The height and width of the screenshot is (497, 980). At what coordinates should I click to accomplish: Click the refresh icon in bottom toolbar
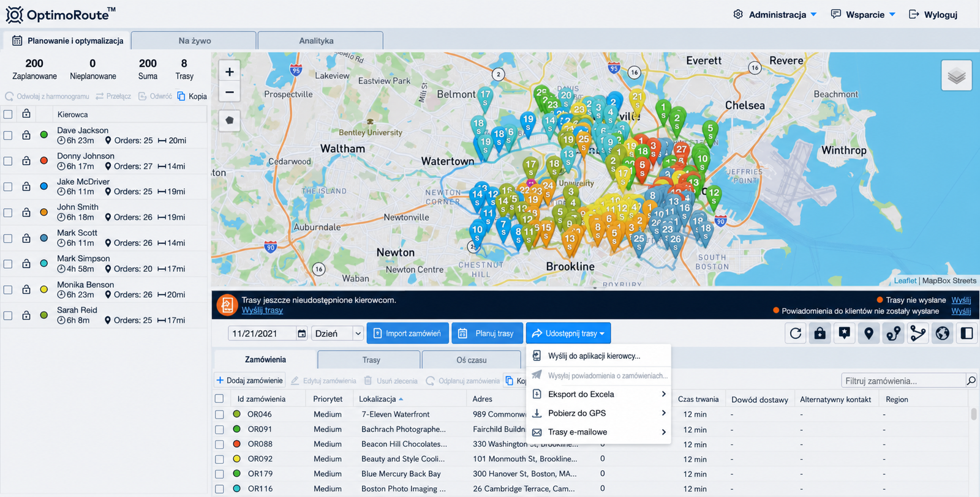pos(796,334)
